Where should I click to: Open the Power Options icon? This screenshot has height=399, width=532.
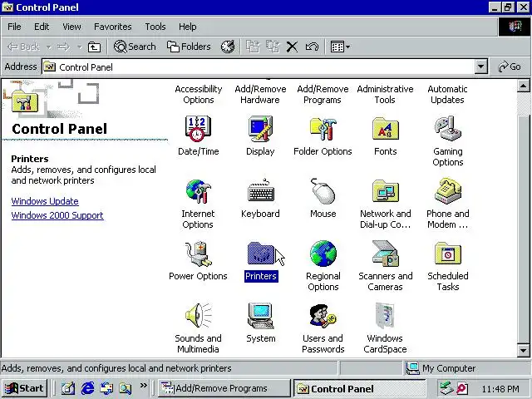[198, 254]
